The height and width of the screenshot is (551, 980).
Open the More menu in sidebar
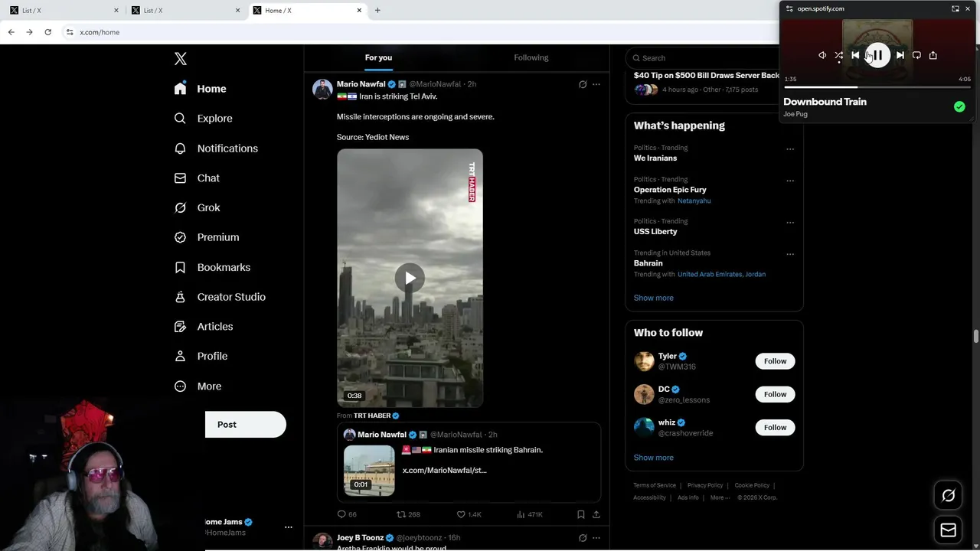coord(198,386)
